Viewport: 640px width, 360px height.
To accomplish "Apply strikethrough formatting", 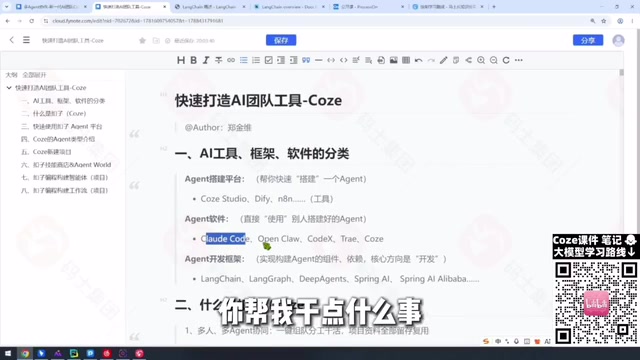I will tap(218, 60).
